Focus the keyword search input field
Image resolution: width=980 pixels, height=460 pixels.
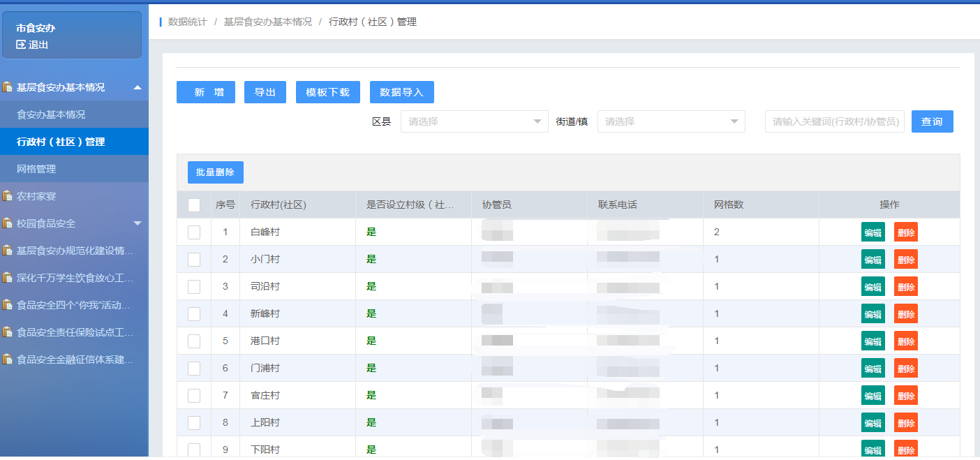835,121
